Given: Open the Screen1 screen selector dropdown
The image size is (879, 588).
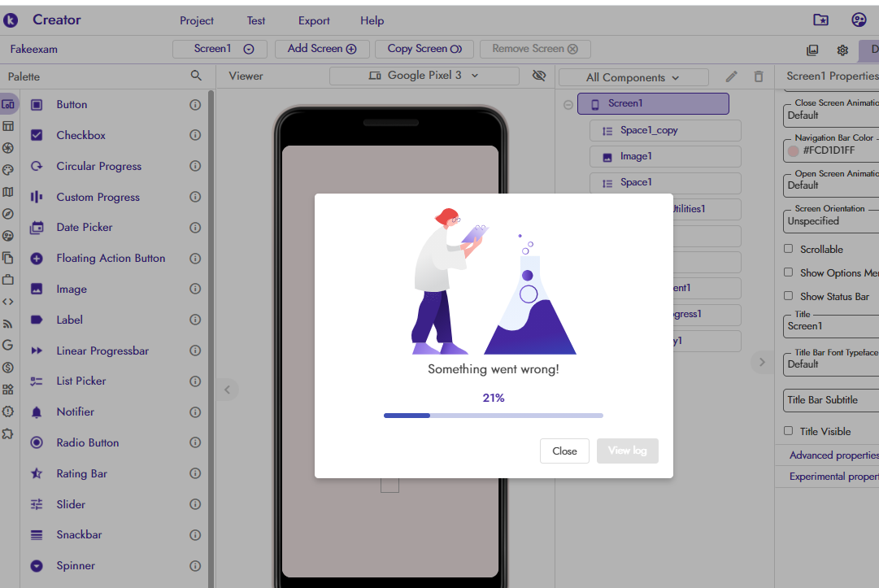Looking at the screenshot, I should point(220,49).
